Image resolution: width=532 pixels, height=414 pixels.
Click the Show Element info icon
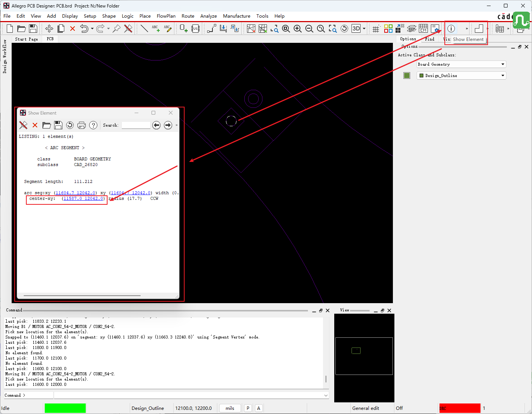point(451,29)
